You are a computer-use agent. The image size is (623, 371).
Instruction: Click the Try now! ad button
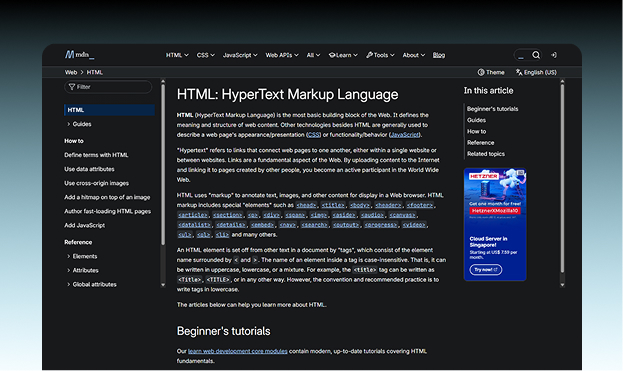pyautogui.click(x=486, y=270)
